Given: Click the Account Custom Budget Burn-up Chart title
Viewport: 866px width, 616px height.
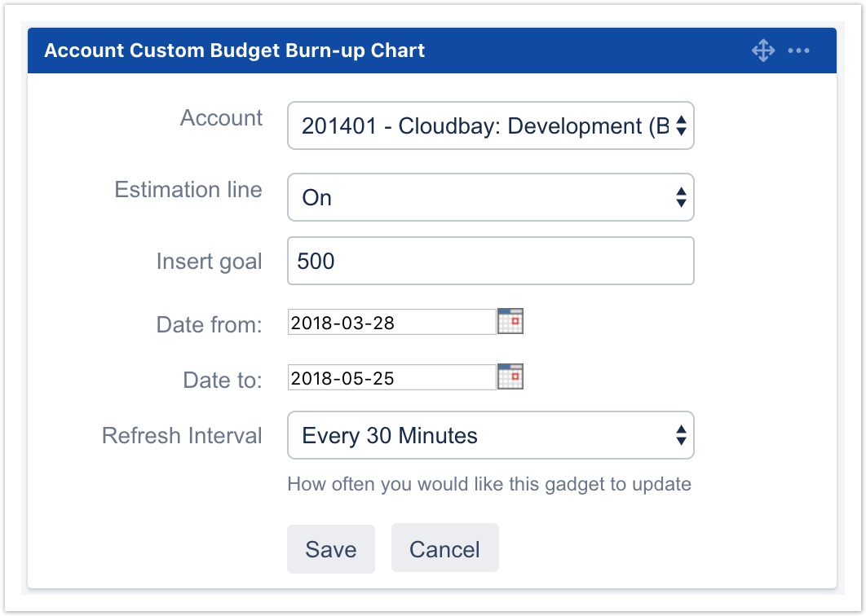Looking at the screenshot, I should [234, 51].
